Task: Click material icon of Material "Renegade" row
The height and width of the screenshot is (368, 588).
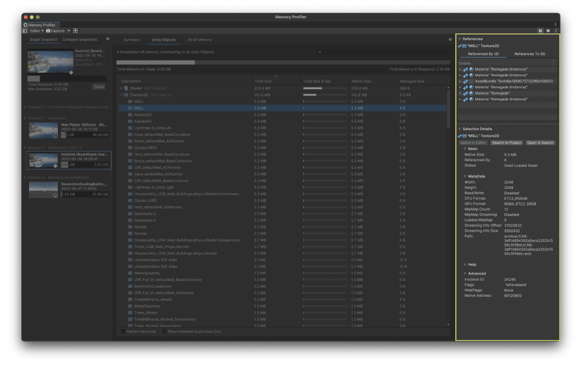Action: tap(471, 93)
